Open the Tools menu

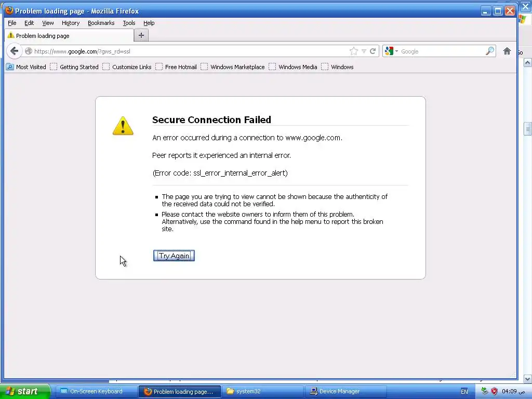129,23
